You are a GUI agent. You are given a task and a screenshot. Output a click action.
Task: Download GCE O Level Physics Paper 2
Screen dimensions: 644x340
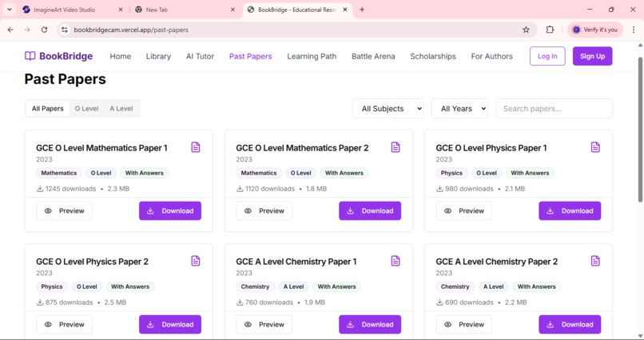click(170, 324)
